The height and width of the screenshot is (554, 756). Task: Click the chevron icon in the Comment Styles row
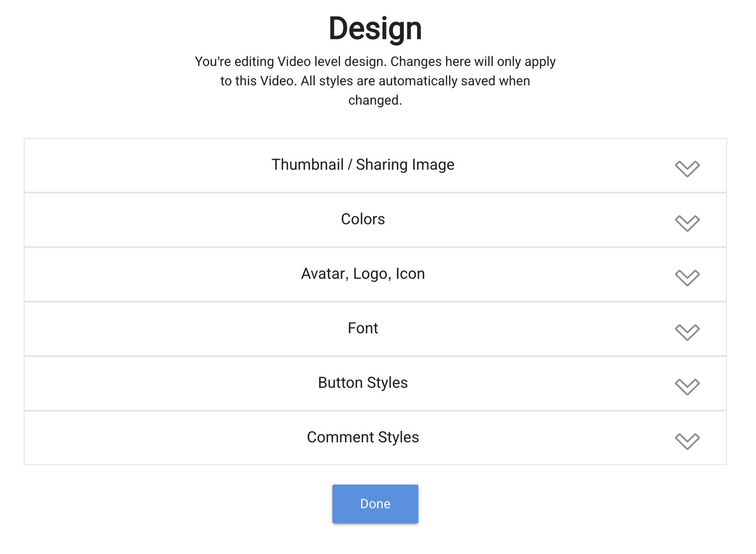pos(687,441)
